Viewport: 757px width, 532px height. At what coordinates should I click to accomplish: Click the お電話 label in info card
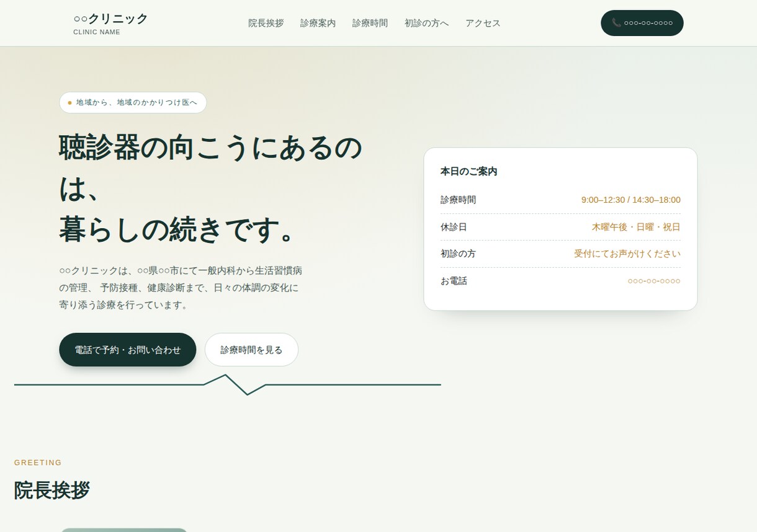point(454,281)
